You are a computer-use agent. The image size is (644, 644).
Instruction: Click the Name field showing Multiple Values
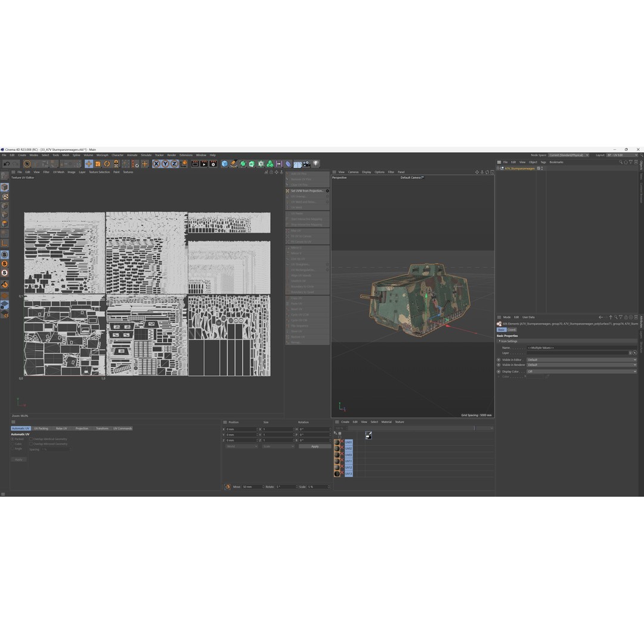point(578,348)
